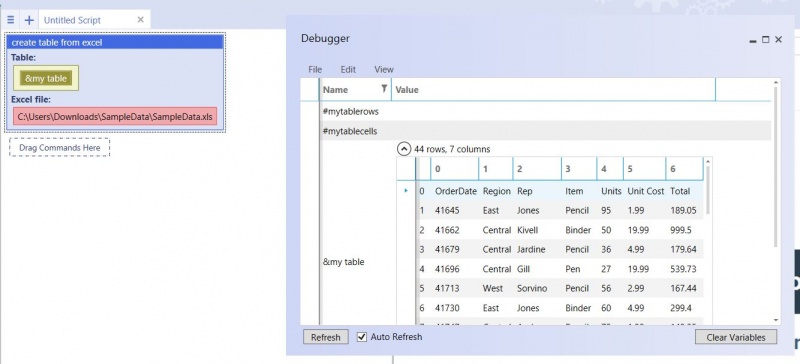This screenshot has height=364, width=800.
Task: Click column header 3 in inner table
Action: (x=579, y=168)
